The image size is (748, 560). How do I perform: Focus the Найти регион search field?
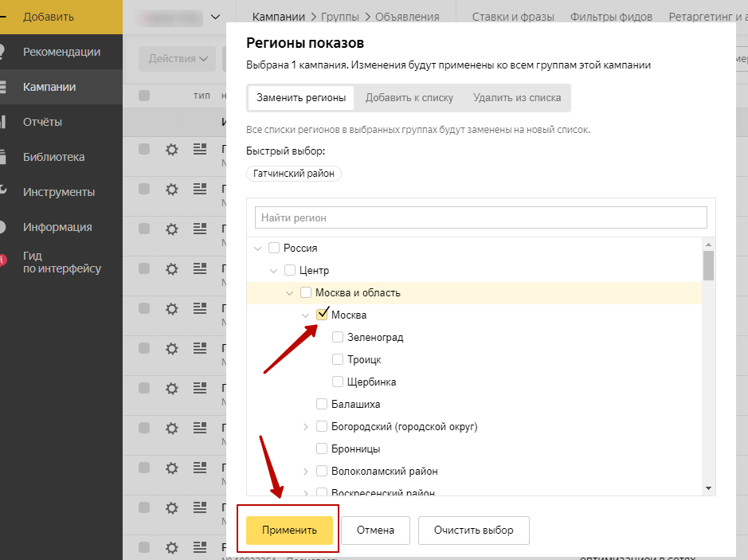(481, 217)
